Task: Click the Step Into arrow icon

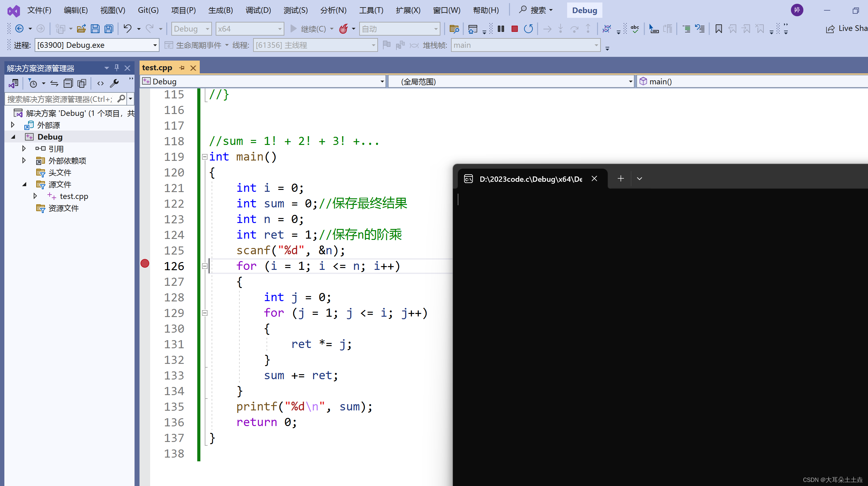Action: click(x=561, y=29)
